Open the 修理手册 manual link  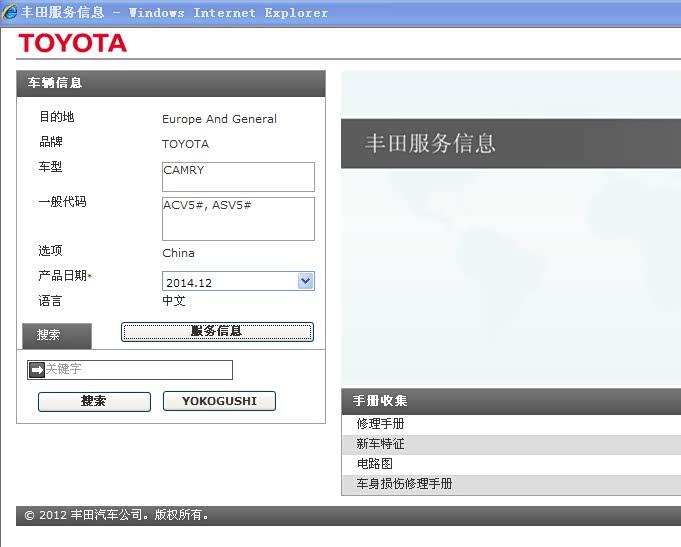pos(381,424)
